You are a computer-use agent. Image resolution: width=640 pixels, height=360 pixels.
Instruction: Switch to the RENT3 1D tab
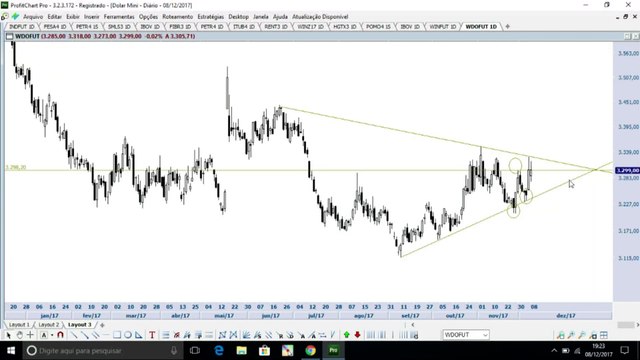click(276, 27)
